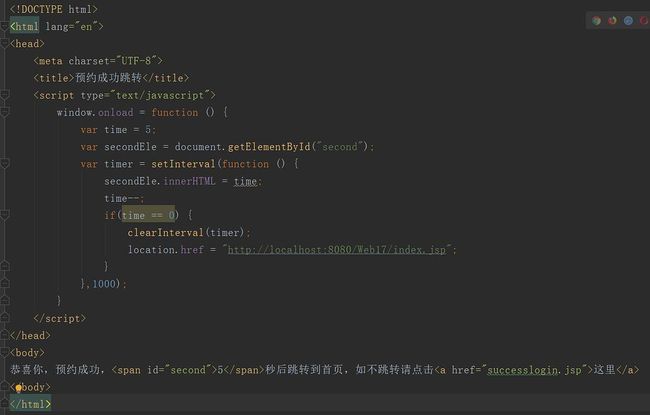Image resolution: width=650 pixels, height=415 pixels.
Task: Click the var time = 5 declaration
Action: click(x=118, y=130)
